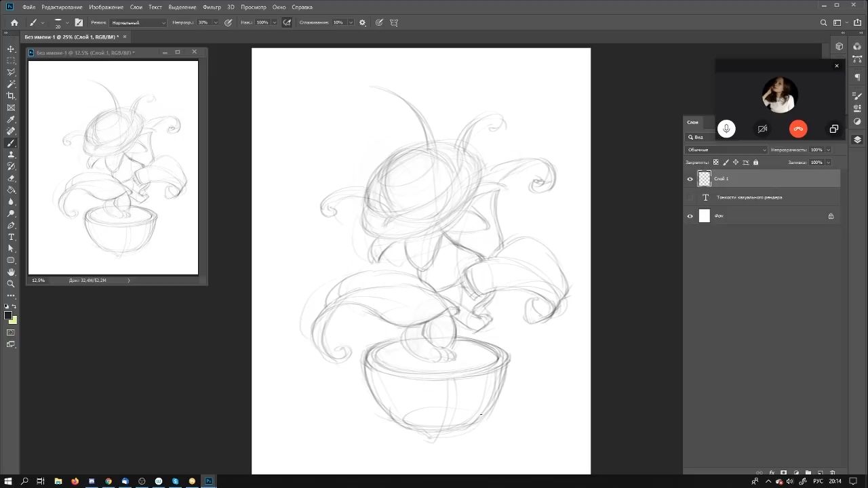Click the background color swatch
Image resolution: width=868 pixels, height=488 pixels.
pyautogui.click(x=14, y=320)
